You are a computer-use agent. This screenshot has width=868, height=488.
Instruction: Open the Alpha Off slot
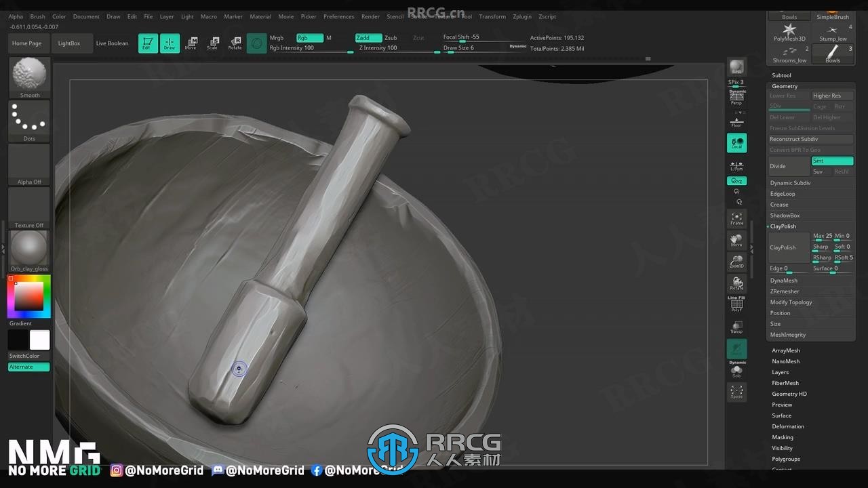tap(29, 165)
